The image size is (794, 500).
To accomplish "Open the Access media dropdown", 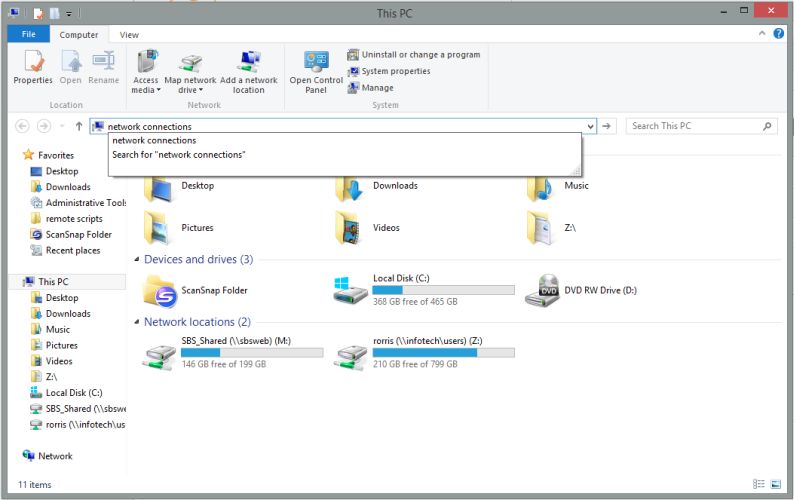I will pyautogui.click(x=146, y=84).
